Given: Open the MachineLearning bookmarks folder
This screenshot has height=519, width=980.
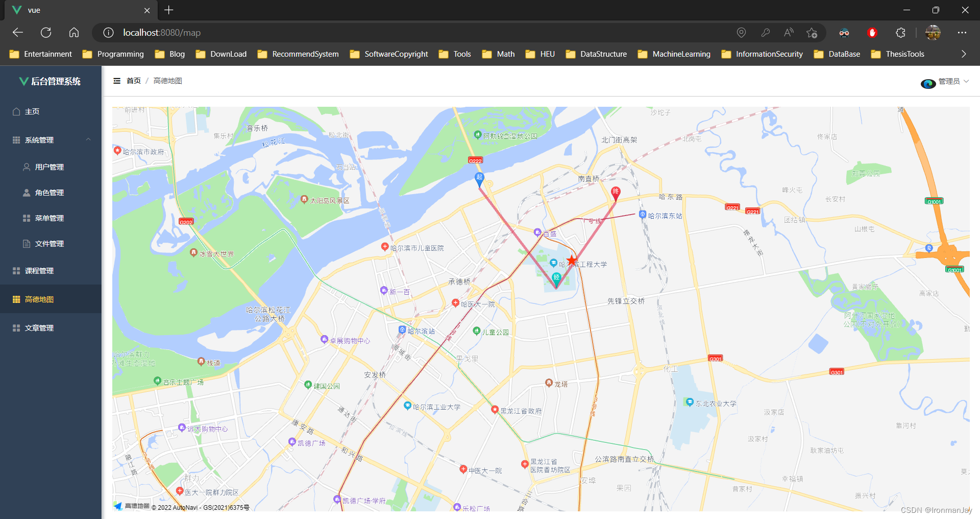Looking at the screenshot, I should pyautogui.click(x=674, y=54).
